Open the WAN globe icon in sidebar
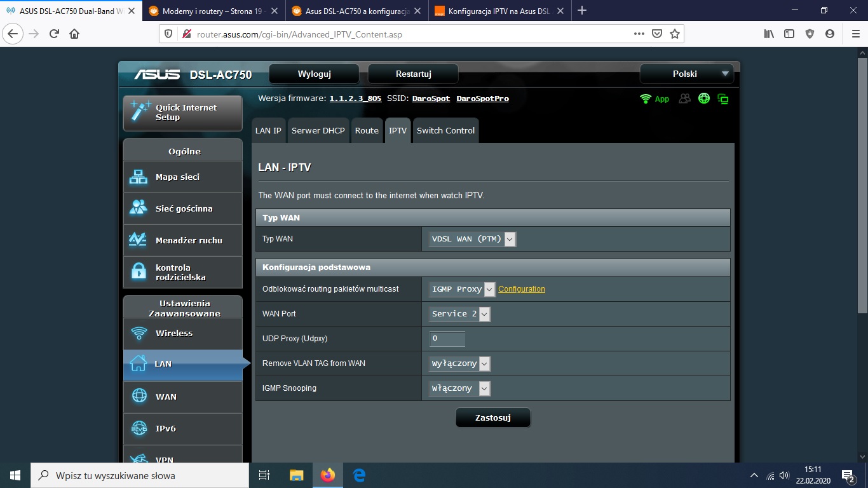868x488 pixels. pyautogui.click(x=139, y=396)
